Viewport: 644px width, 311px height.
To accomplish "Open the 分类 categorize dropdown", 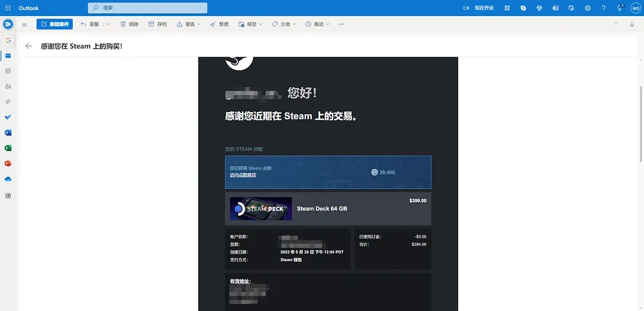I will click(x=284, y=24).
